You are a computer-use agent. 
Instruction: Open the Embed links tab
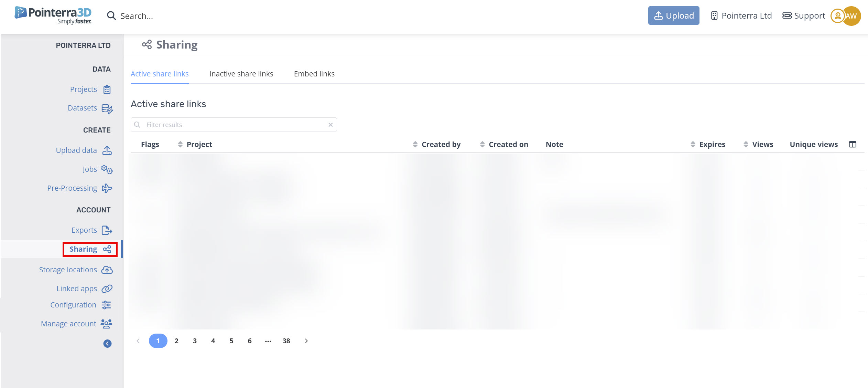point(314,74)
